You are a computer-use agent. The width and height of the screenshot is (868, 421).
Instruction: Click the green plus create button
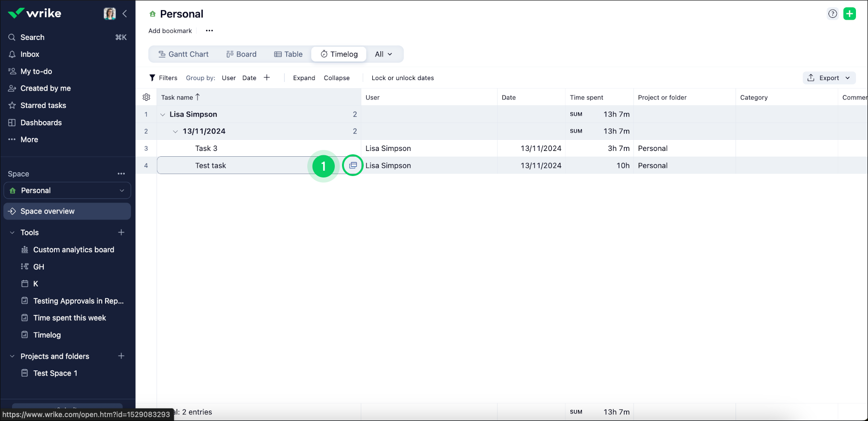pos(850,14)
